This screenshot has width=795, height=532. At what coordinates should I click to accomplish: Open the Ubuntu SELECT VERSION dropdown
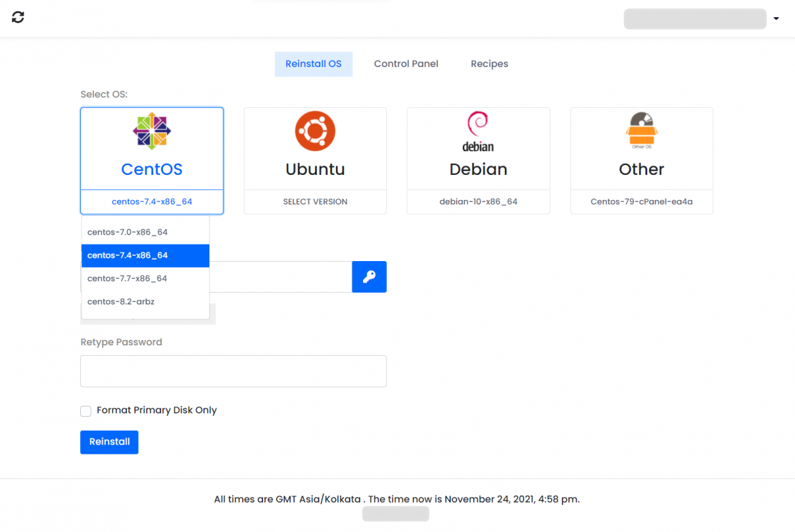[x=315, y=201]
